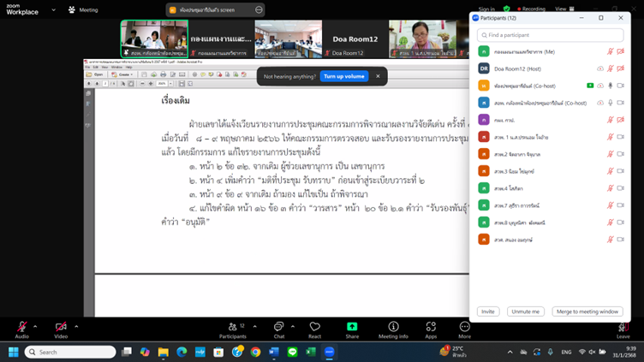Expand video options arrow beside Video
644x362 pixels.
click(76, 327)
